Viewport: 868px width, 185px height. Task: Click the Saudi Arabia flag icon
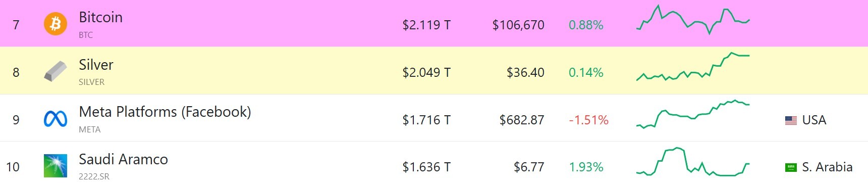point(791,167)
